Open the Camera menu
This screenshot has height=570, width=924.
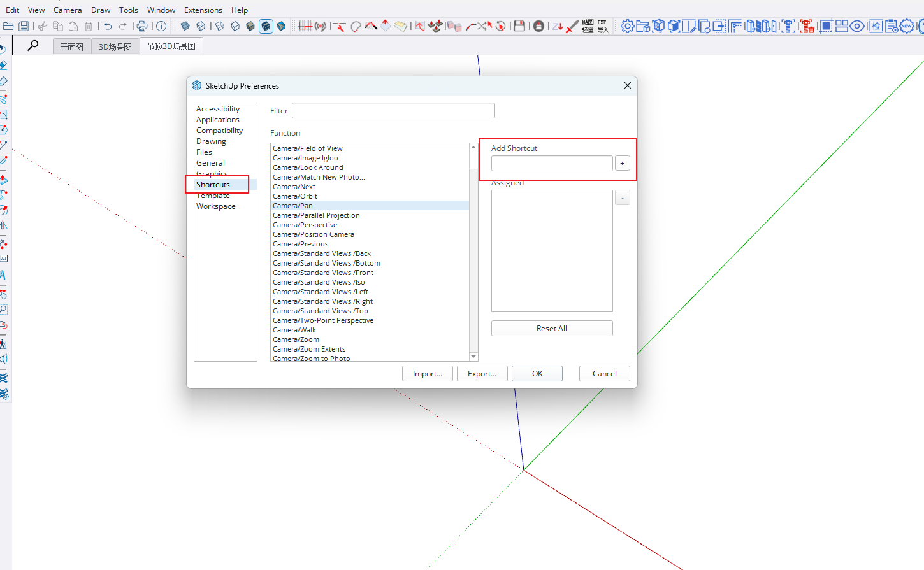[68, 10]
